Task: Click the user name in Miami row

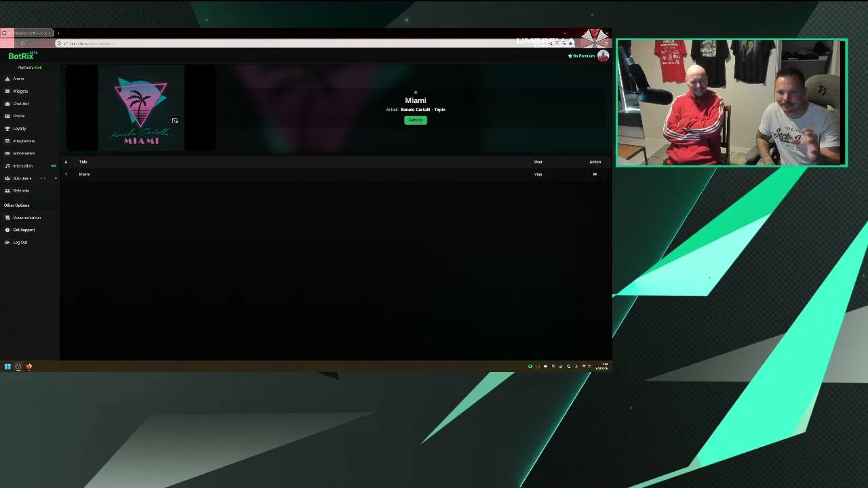Action: [538, 174]
